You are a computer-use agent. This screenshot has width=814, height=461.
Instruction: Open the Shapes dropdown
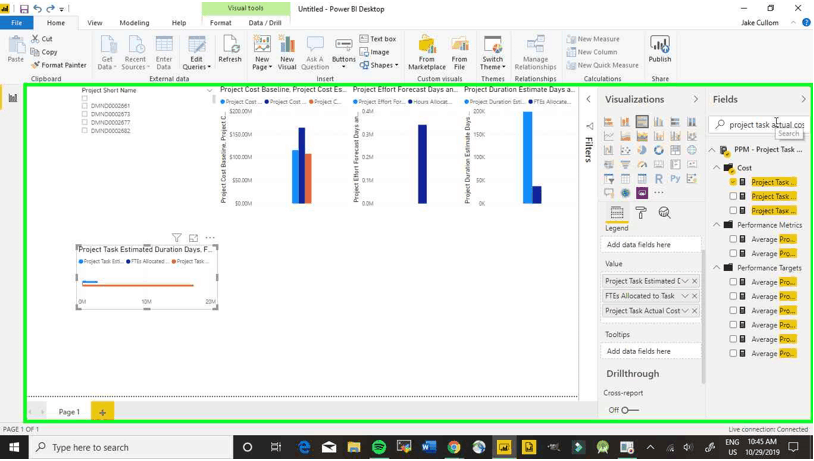click(x=379, y=65)
